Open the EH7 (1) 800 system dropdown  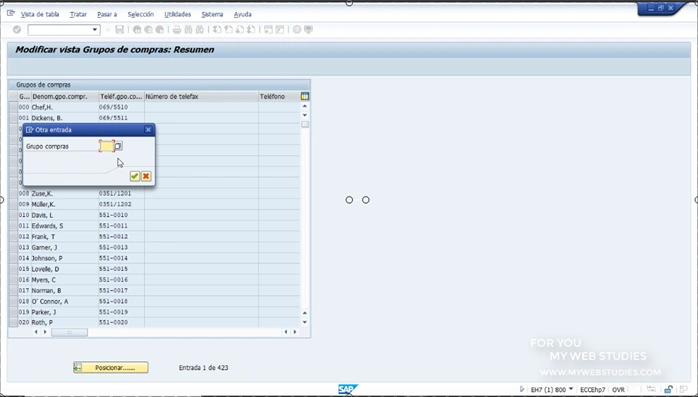coord(571,389)
